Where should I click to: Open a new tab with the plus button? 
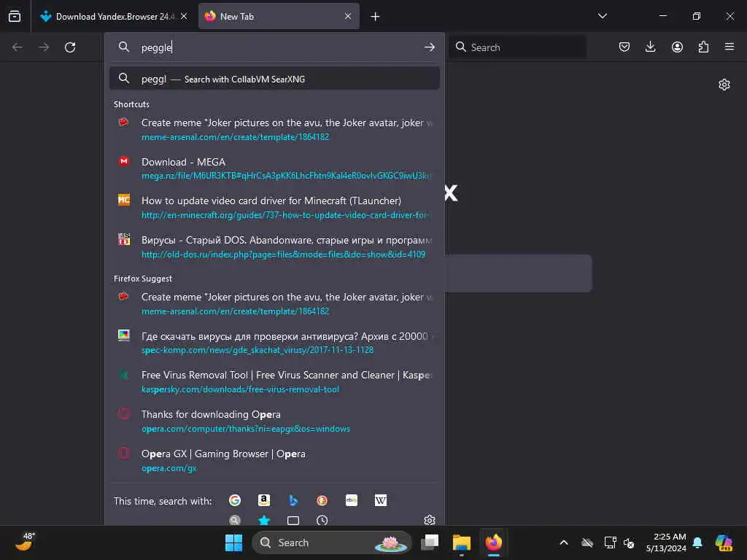(375, 17)
